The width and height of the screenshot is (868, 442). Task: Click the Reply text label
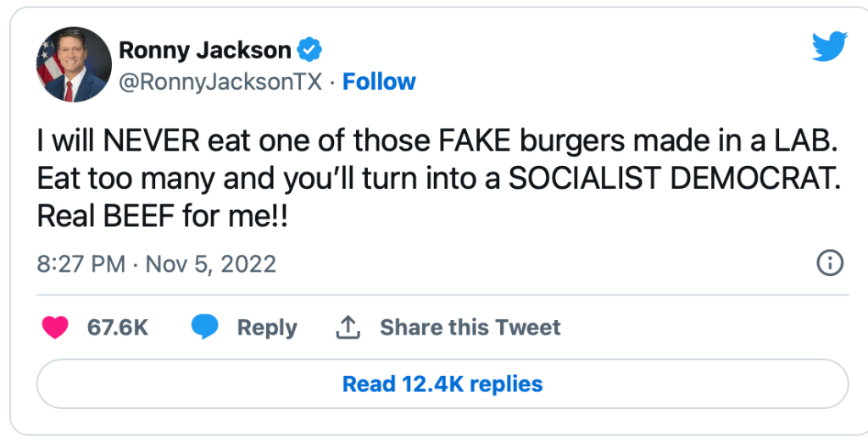[x=267, y=328]
